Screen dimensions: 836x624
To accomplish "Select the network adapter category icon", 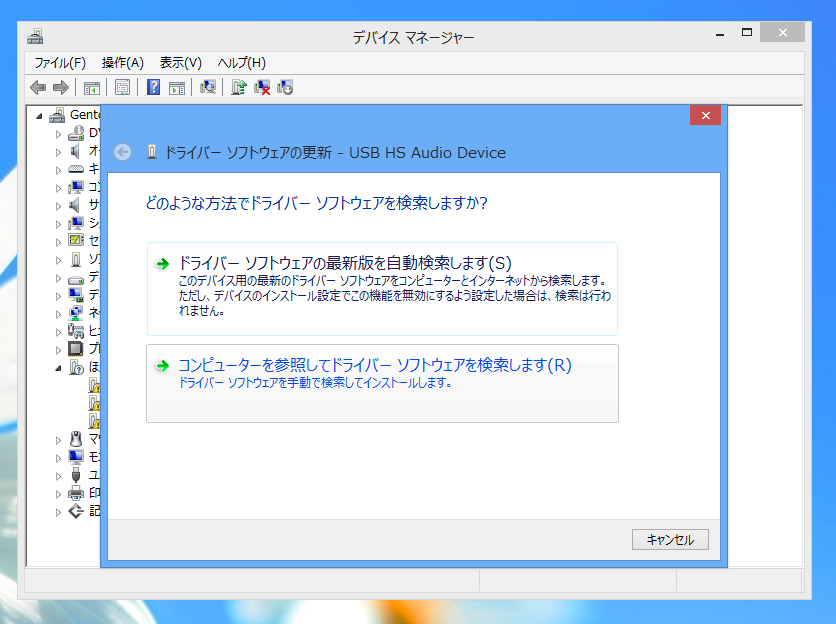I will (76, 313).
